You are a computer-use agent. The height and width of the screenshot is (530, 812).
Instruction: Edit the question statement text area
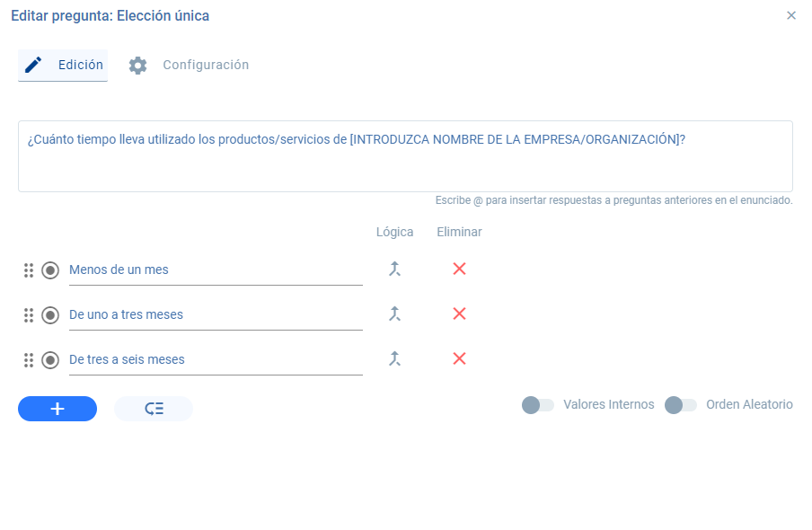(405, 156)
